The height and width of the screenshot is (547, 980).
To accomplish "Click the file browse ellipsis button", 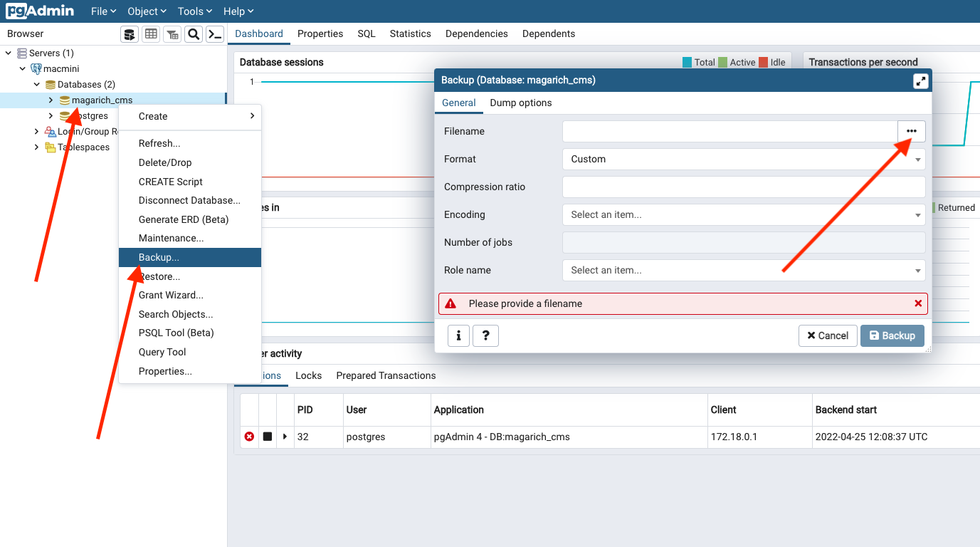I will [x=911, y=131].
